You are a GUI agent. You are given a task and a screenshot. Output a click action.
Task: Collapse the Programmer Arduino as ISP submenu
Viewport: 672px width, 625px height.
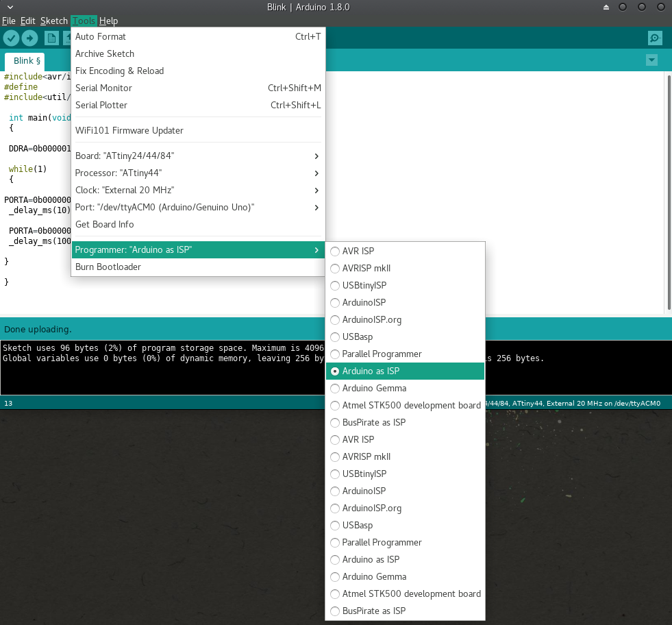coord(198,249)
